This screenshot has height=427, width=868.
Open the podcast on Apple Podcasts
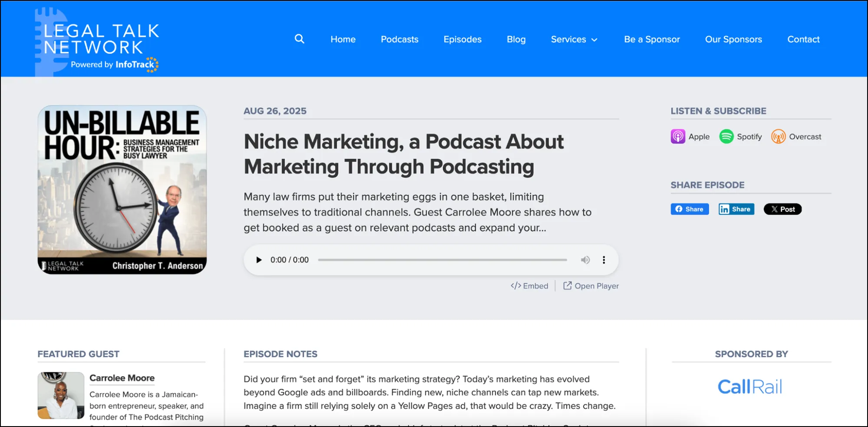[x=690, y=136]
